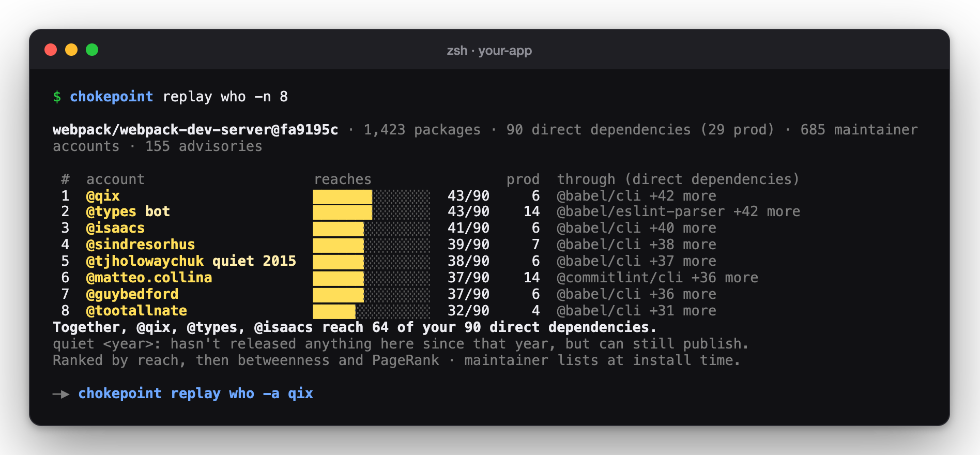Click the 'Ranked by reach' footnote line

[x=396, y=360]
